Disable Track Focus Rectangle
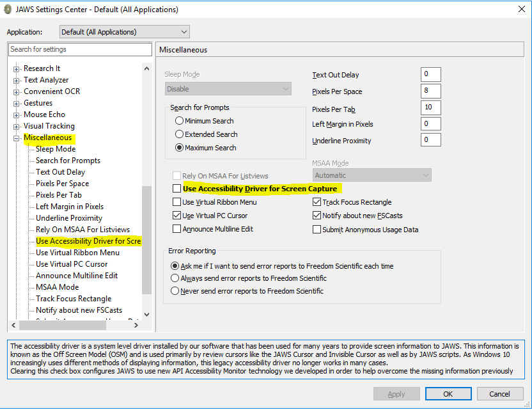 click(317, 202)
